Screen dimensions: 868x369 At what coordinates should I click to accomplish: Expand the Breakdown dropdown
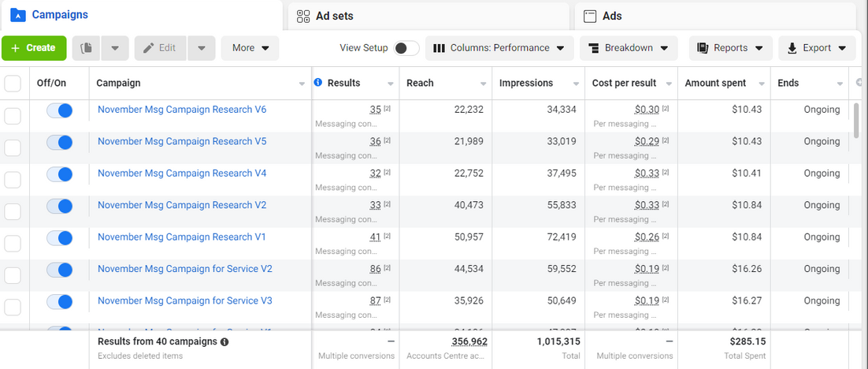(x=629, y=48)
